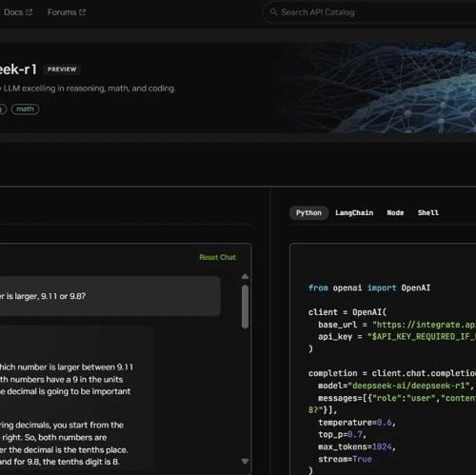Viewport: 476px width, 475px height.
Task: Click the external-link icon beside Docs
Action: [29, 12]
